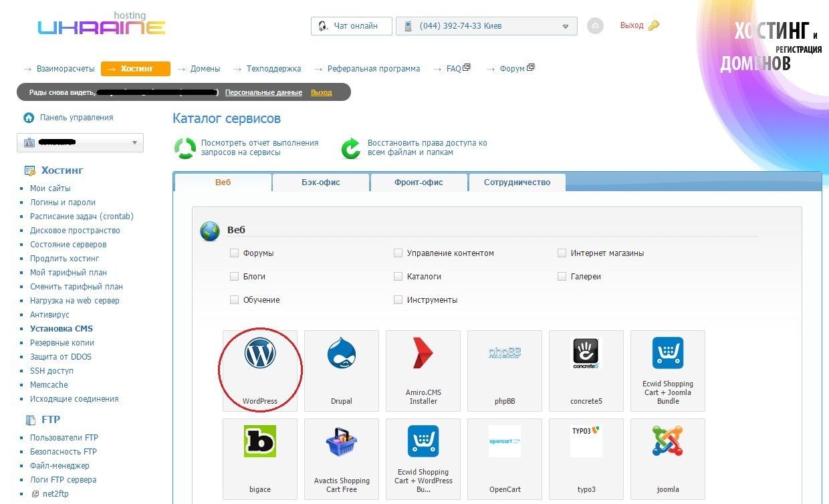Open Логины и пароли link

(63, 203)
